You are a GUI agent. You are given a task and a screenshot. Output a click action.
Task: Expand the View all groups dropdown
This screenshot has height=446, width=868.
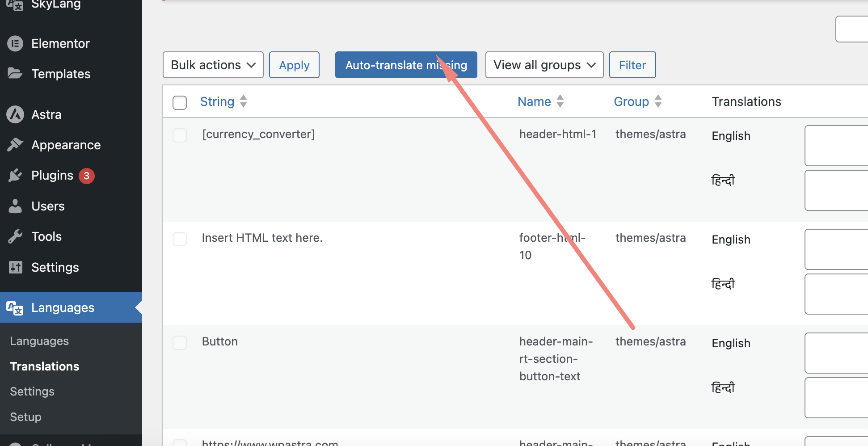coord(544,65)
